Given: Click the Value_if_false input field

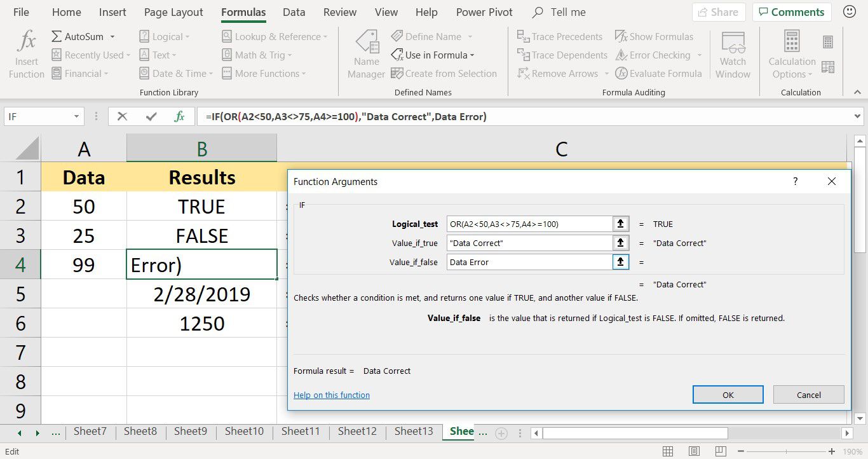Looking at the screenshot, I should click(529, 262).
